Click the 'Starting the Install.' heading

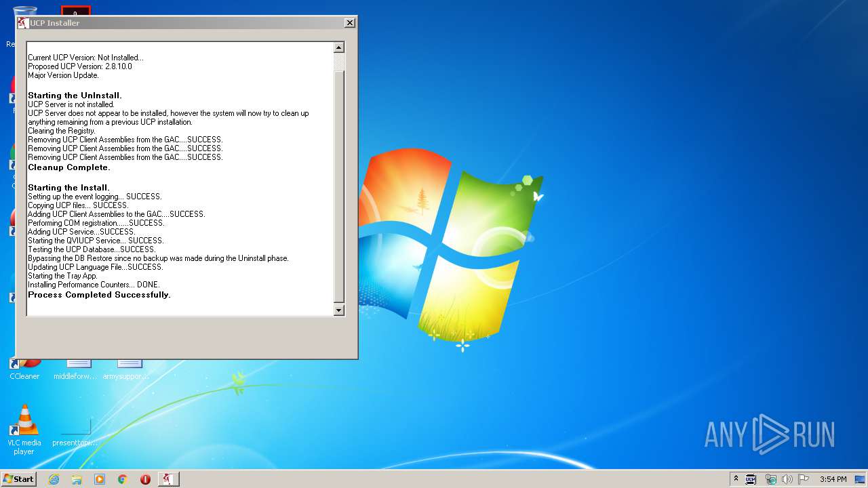click(68, 188)
